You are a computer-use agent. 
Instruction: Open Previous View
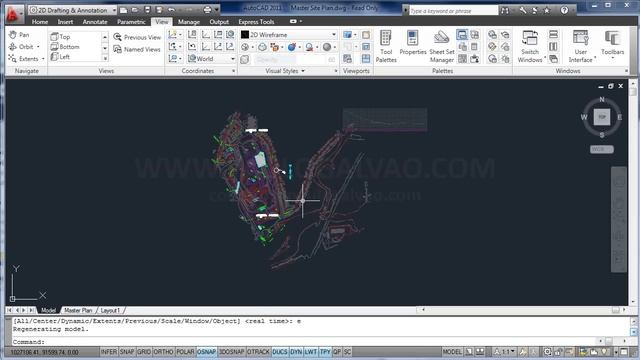(137, 37)
